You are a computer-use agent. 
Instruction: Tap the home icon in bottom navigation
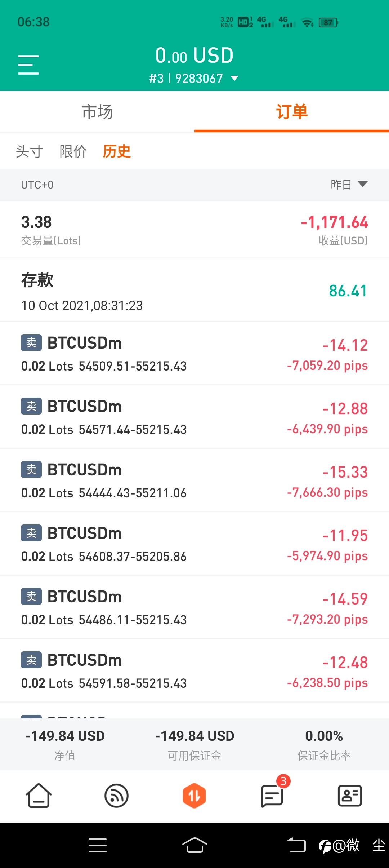[x=39, y=796]
